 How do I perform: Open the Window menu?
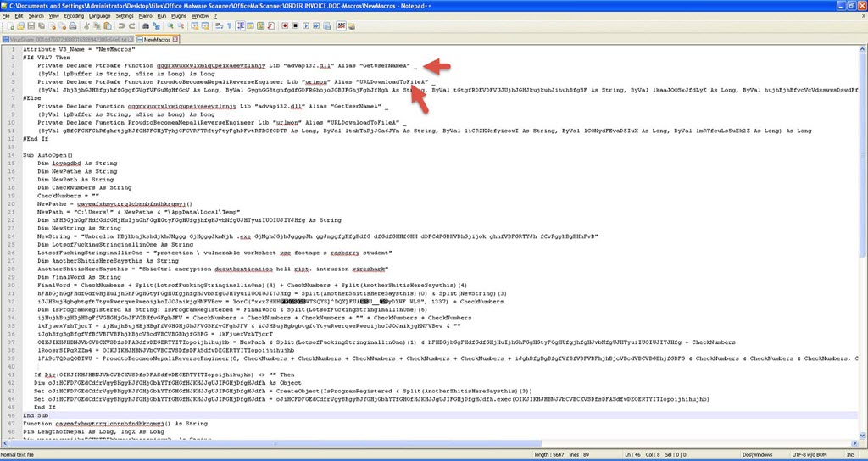(x=200, y=16)
